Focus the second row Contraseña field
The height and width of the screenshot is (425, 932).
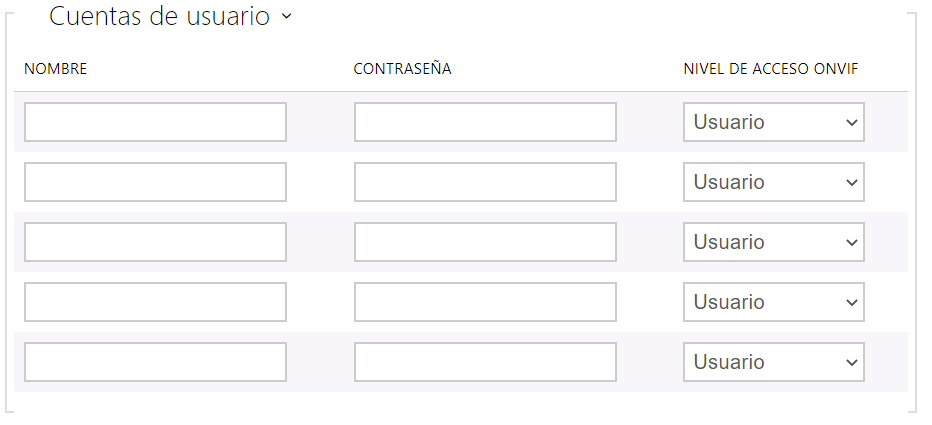(x=485, y=182)
